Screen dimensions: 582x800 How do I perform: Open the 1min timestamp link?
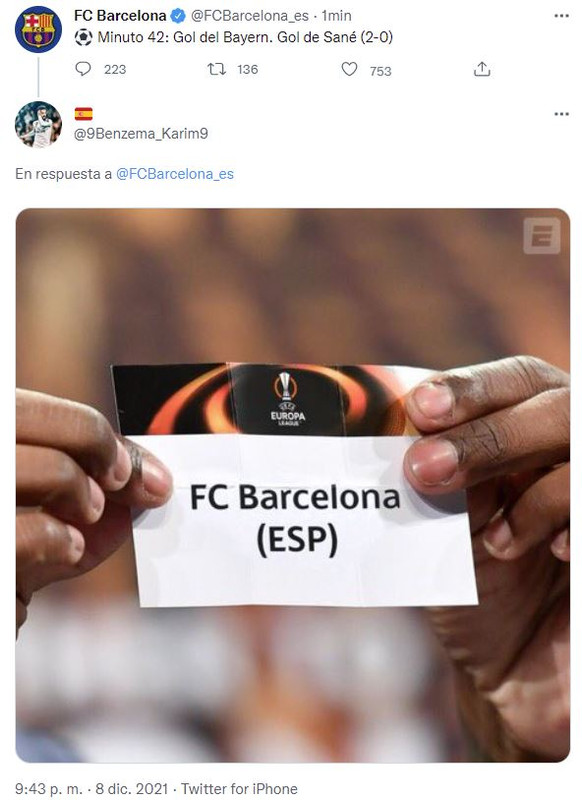click(x=336, y=16)
